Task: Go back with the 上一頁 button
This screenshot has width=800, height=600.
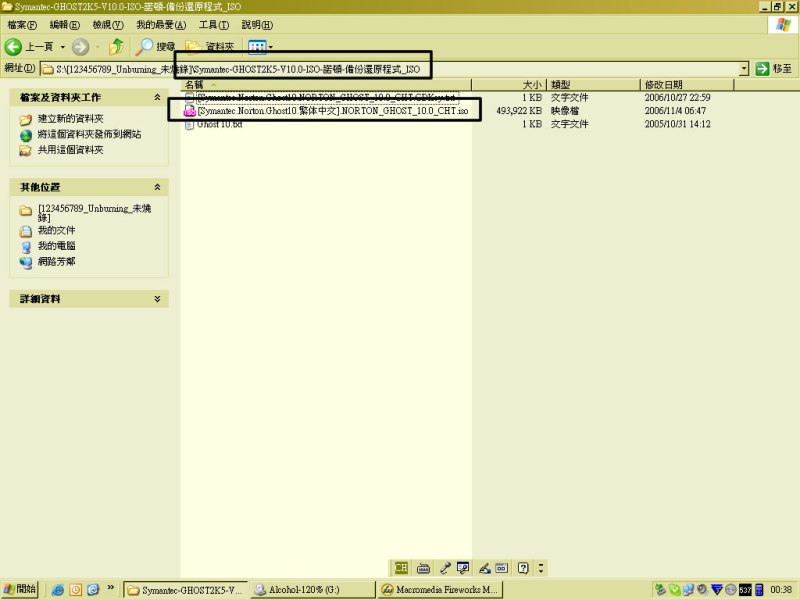Action: pyautogui.click(x=29, y=47)
